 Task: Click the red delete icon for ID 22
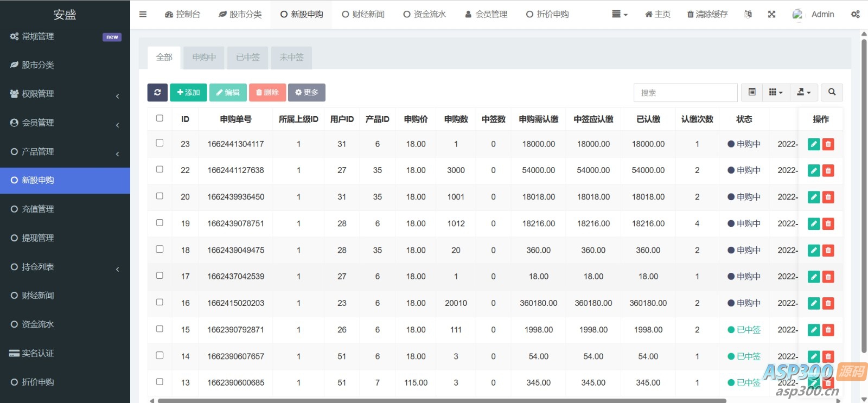pos(828,171)
